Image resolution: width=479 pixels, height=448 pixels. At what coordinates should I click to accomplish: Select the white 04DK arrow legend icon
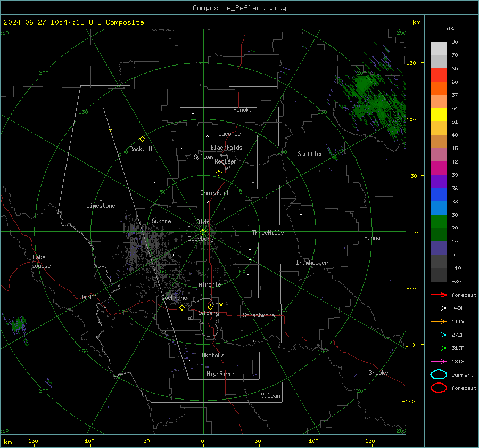439,308
